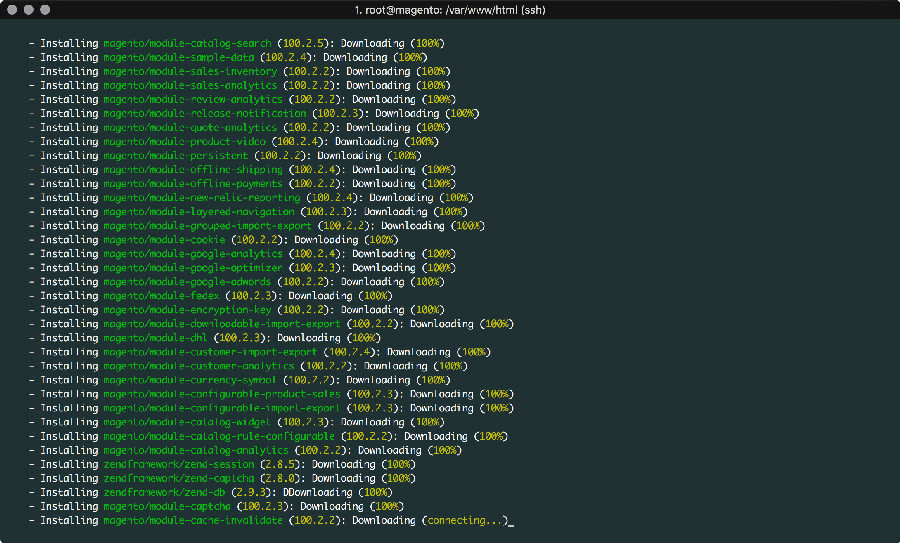Select the magento/module-sales-inventory package name
900x543 pixels.
pos(191,71)
